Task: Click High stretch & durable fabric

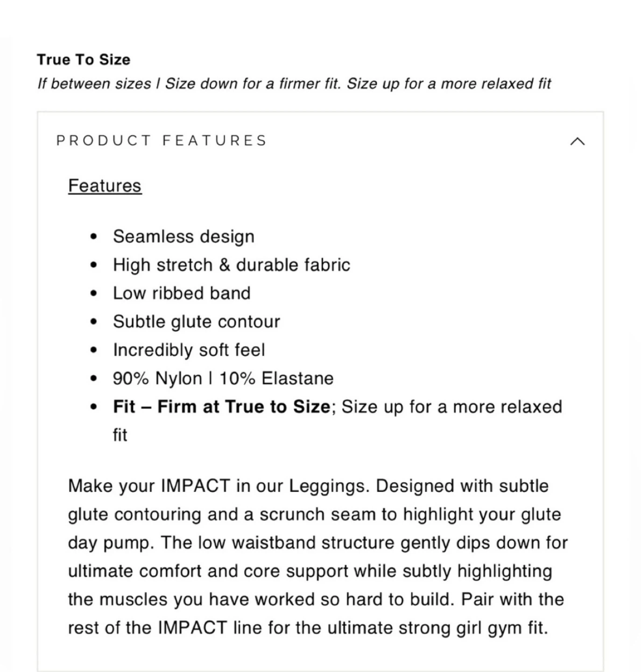Action: [231, 265]
